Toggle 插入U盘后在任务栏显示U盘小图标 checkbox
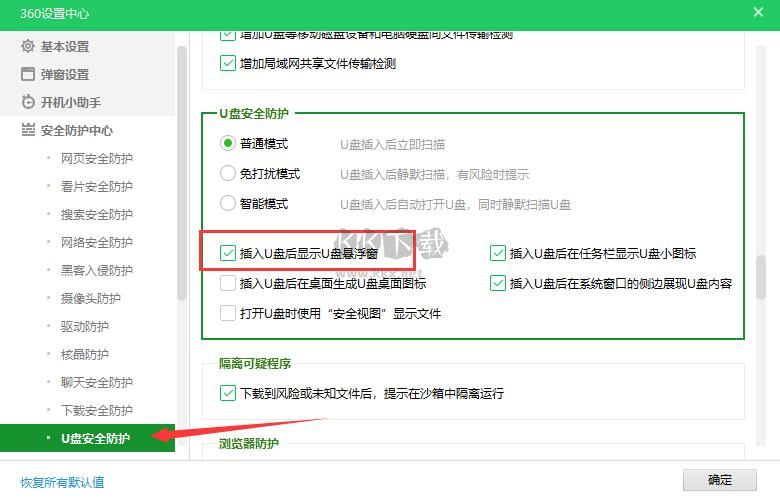The width and height of the screenshot is (780, 500). point(497,253)
